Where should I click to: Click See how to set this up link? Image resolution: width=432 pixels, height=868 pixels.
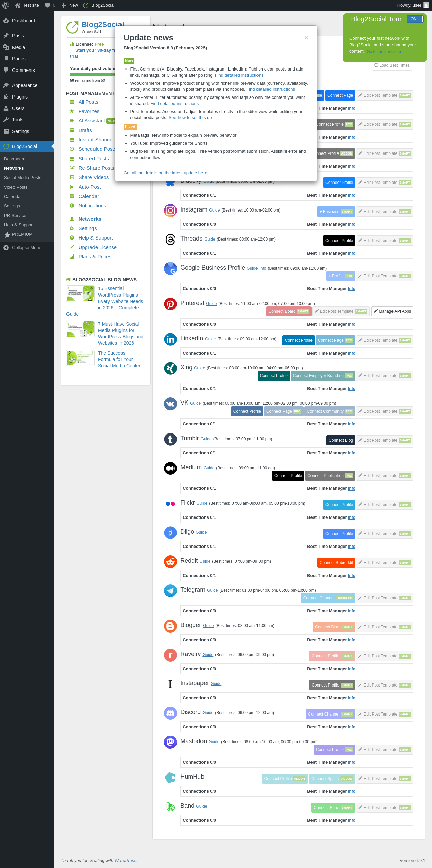pos(190,118)
